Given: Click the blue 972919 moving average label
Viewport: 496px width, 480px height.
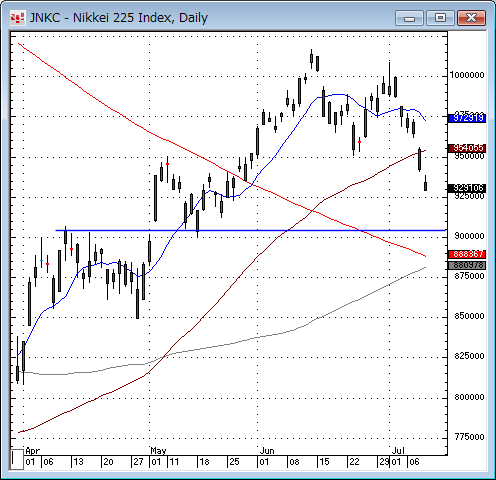Looking at the screenshot, I should [x=467, y=118].
